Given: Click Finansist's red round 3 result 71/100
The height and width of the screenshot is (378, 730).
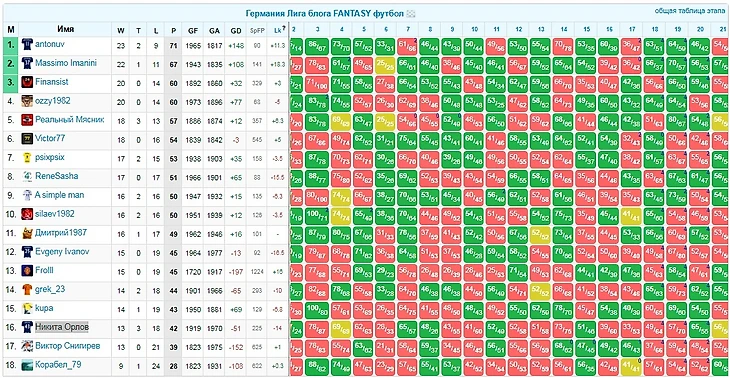Looking at the screenshot, I should pos(317,85).
